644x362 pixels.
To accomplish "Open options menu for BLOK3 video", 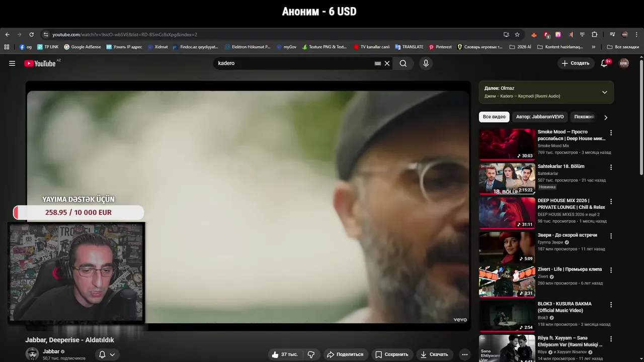I will coord(611,305).
